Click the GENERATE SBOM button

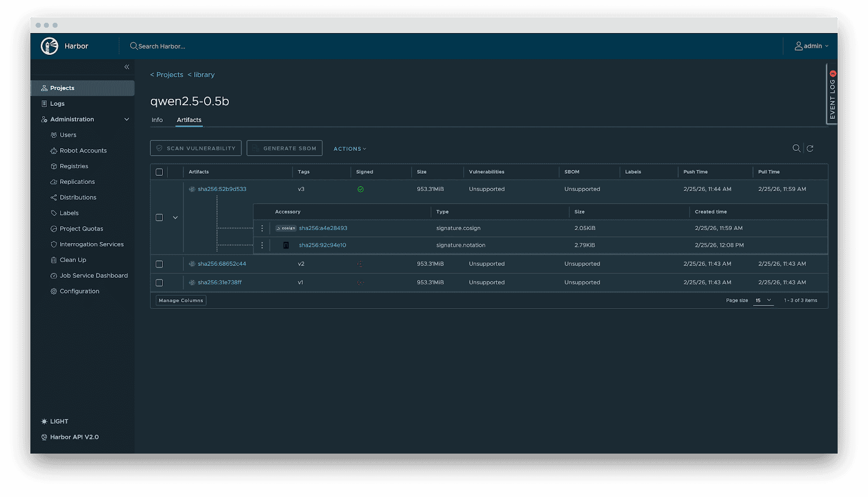(x=284, y=148)
